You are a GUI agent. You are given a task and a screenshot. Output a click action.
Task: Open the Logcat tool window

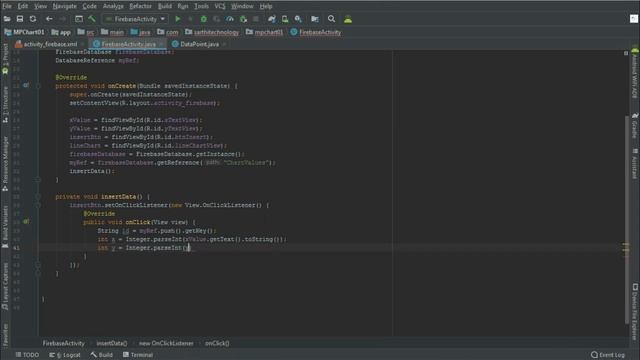click(x=65, y=355)
